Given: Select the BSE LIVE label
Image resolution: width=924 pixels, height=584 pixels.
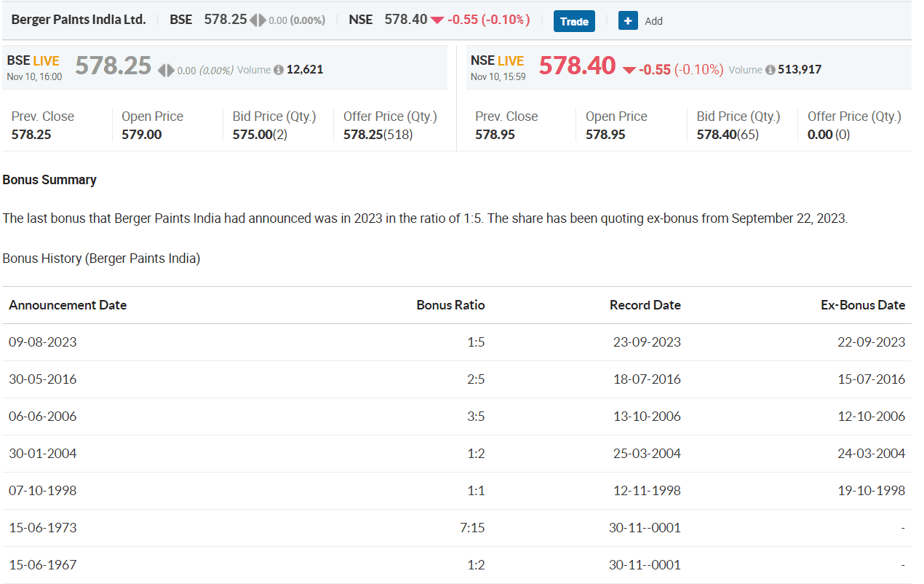Looking at the screenshot, I should [x=33, y=61].
